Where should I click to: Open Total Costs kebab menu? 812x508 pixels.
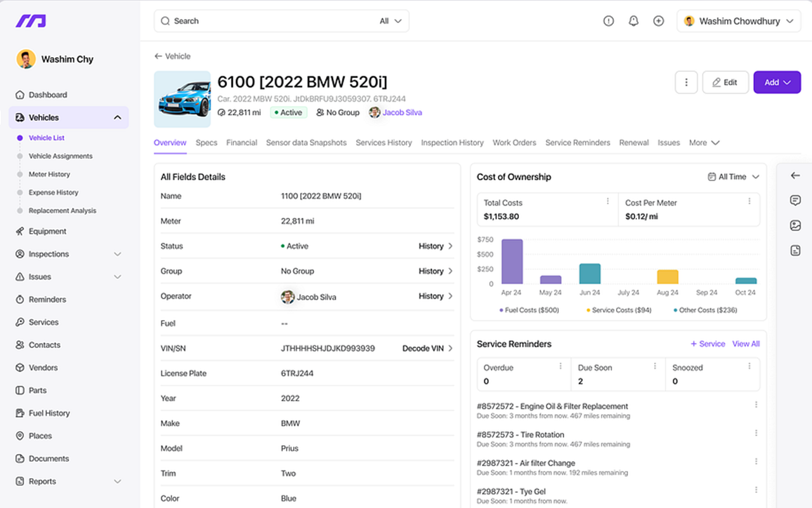[x=608, y=201]
